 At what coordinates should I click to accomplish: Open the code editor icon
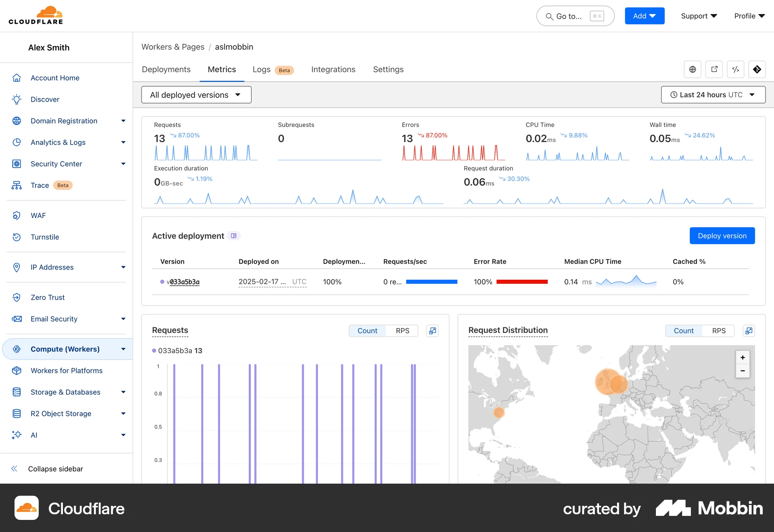tap(736, 69)
